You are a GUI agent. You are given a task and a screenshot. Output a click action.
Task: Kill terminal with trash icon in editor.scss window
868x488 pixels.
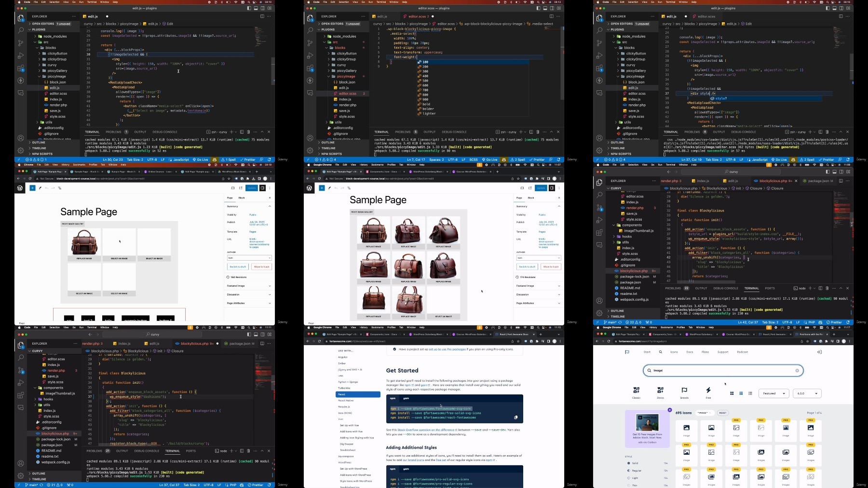coord(538,132)
